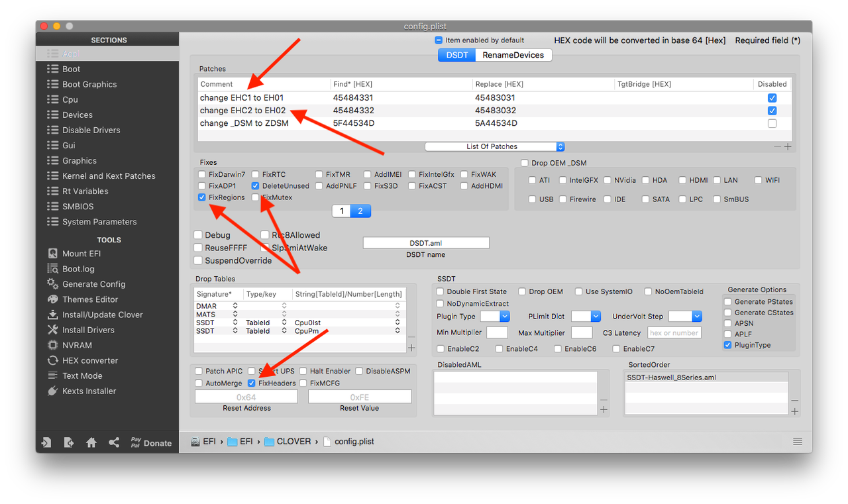Viewport: 848px width, 504px height.
Task: Open Install/Update Clover tool
Action: (103, 314)
